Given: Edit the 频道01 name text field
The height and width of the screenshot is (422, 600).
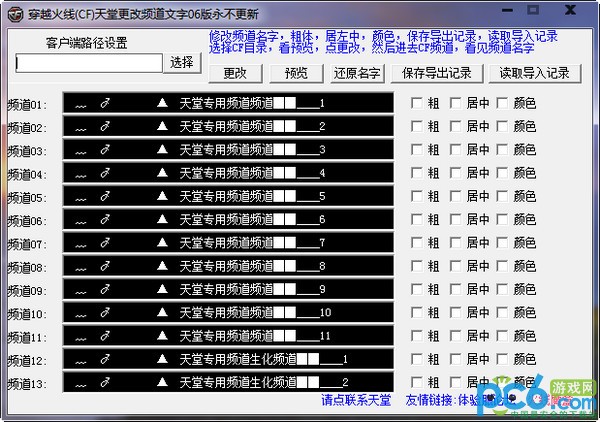Looking at the screenshot, I should [228, 103].
